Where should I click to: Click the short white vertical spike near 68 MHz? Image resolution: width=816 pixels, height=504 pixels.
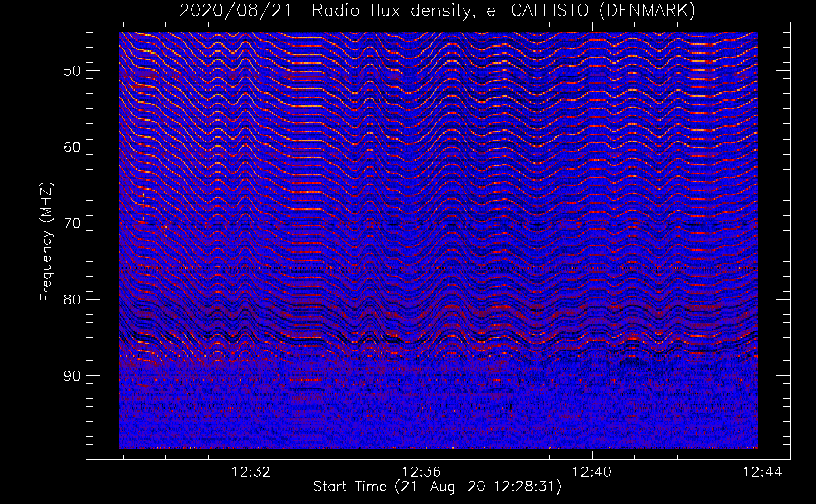[x=143, y=206]
